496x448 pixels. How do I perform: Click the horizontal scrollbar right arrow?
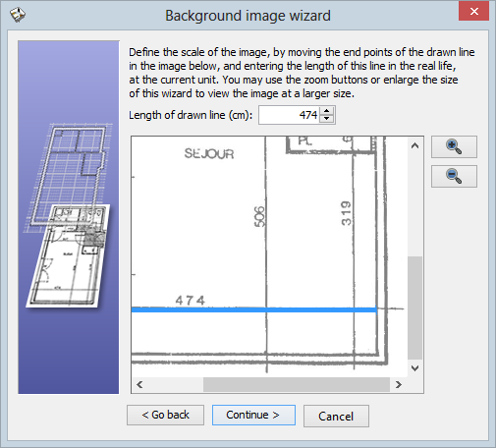pos(399,384)
